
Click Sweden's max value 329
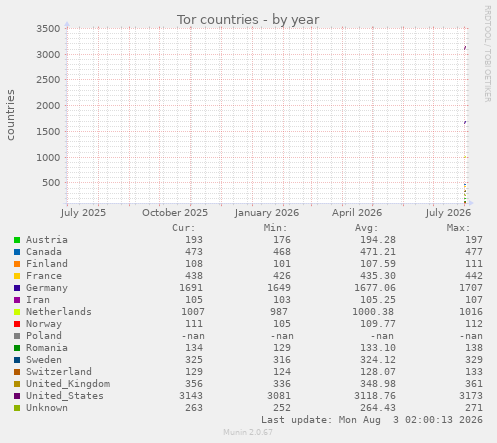(474, 360)
